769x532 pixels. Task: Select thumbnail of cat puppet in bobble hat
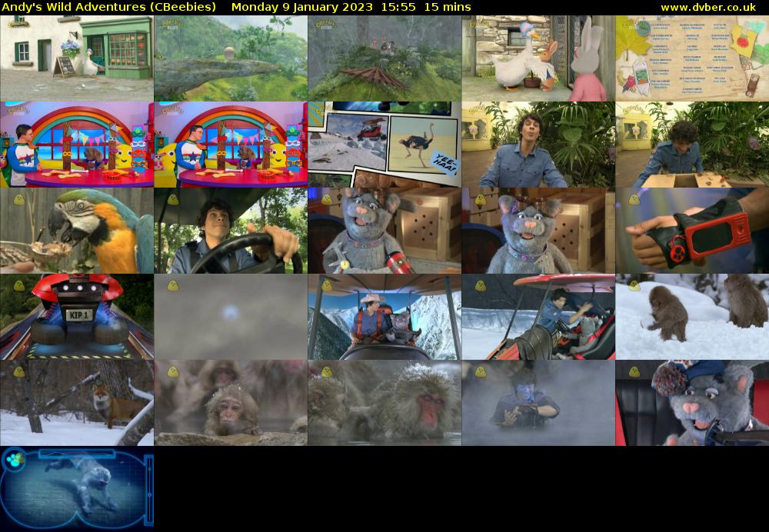click(x=692, y=403)
